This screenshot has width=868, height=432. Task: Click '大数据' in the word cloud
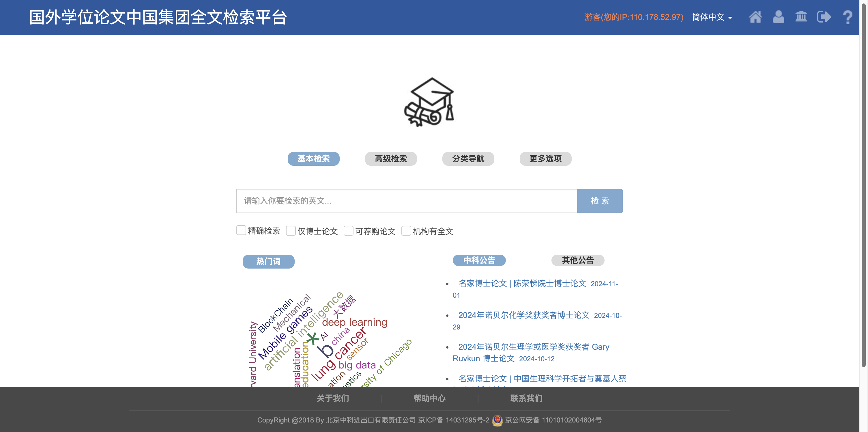[x=344, y=306]
